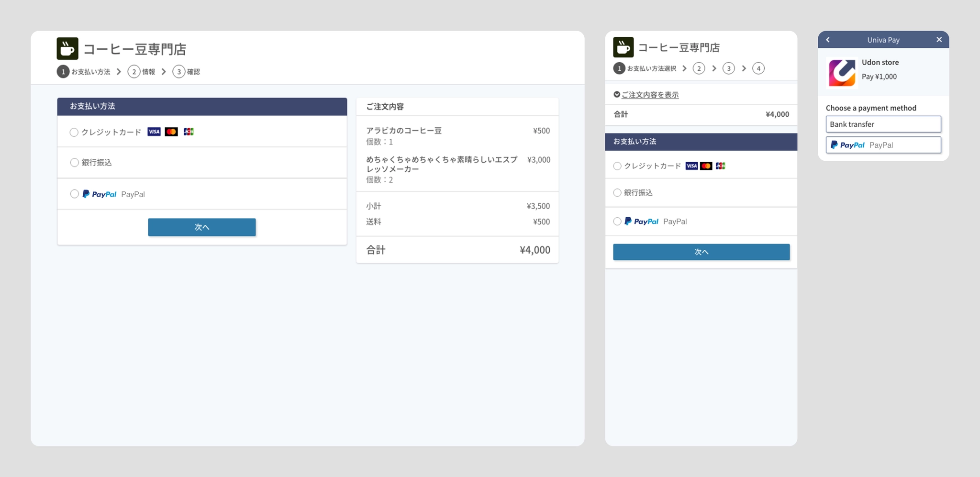Click the VISA card icon on desktop form
The height and width of the screenshot is (477, 980).
coord(154,132)
